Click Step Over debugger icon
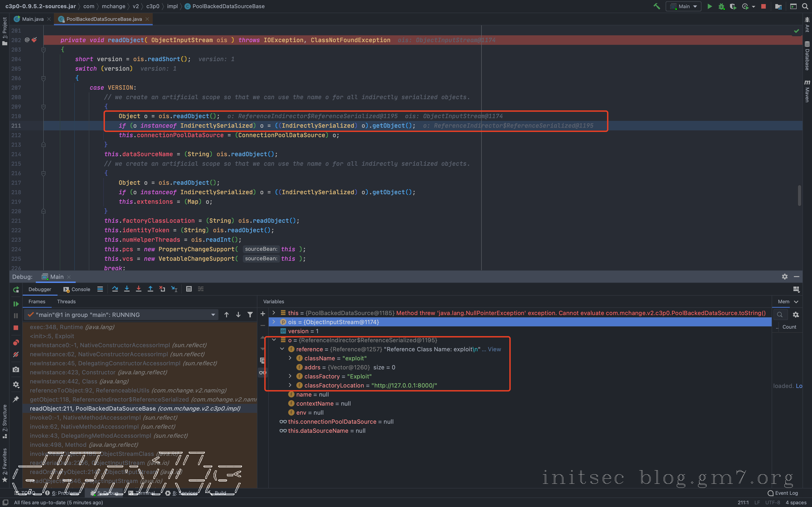 point(115,289)
